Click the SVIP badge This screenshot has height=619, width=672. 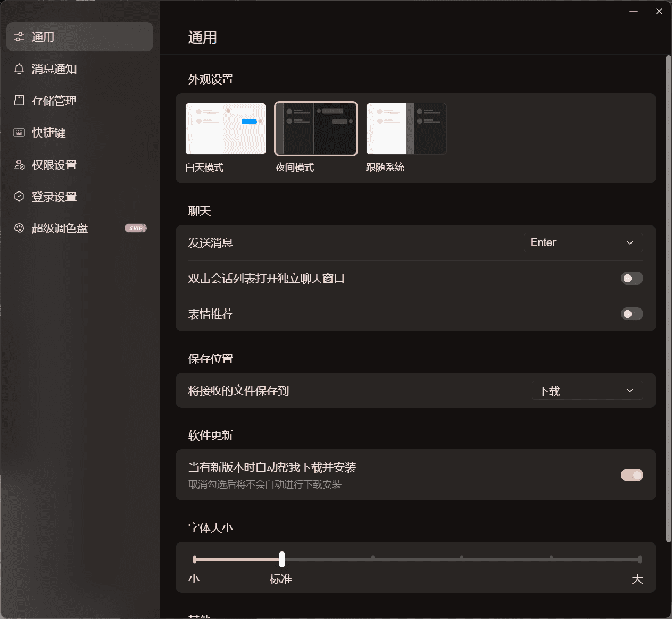pyautogui.click(x=136, y=228)
